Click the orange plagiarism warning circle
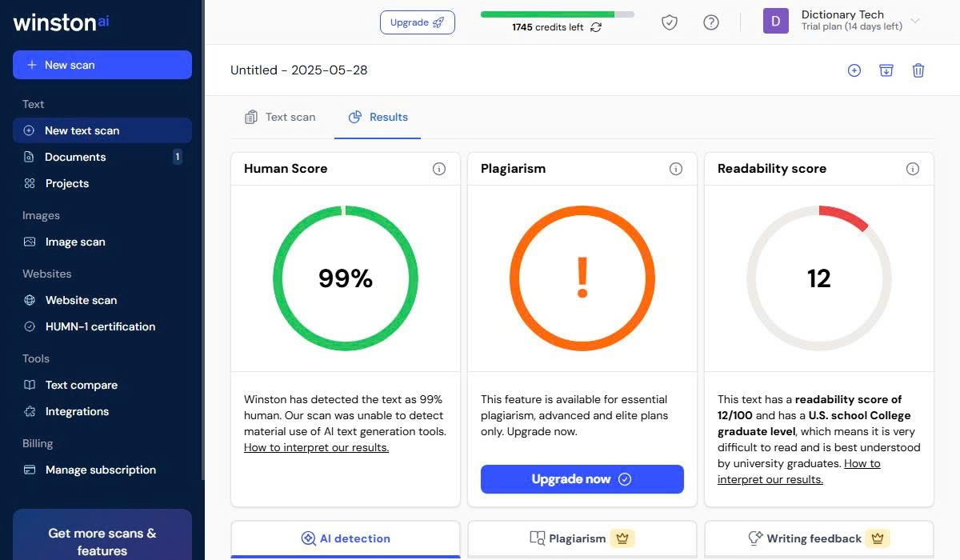Viewport: 960px width, 560px height. pyautogui.click(x=582, y=278)
